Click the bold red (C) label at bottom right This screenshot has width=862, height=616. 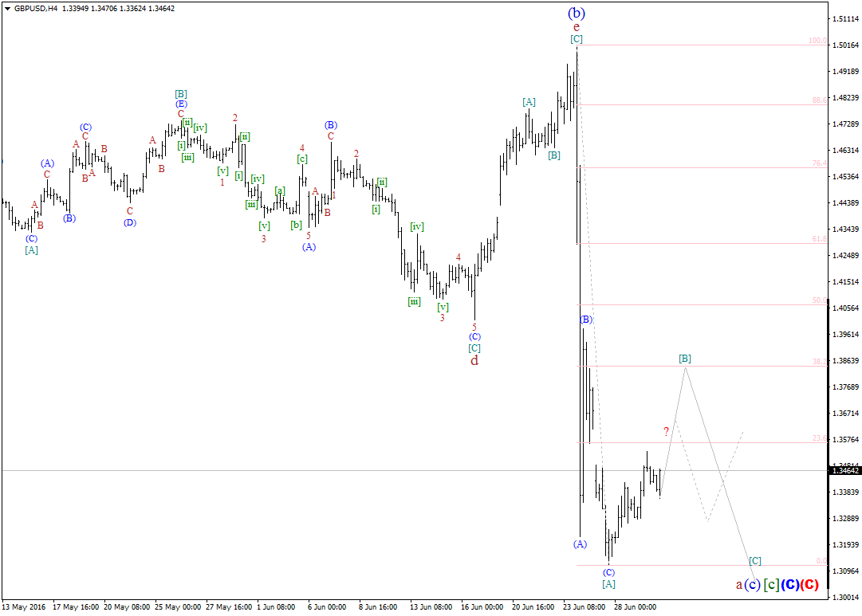tap(809, 585)
